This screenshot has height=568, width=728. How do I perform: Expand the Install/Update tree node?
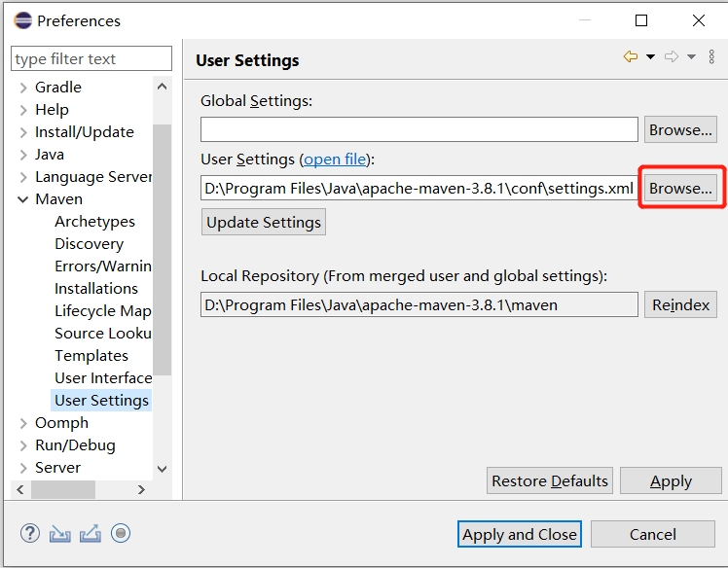23,132
